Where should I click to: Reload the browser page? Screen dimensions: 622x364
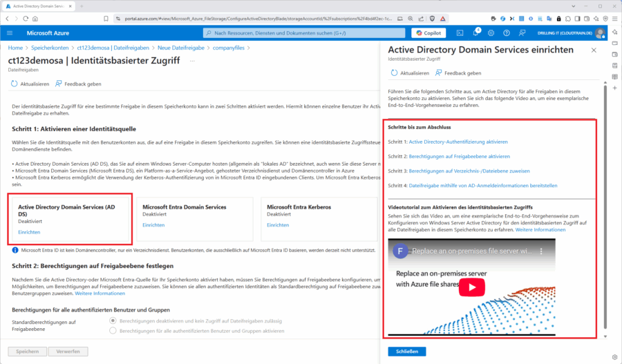point(26,19)
